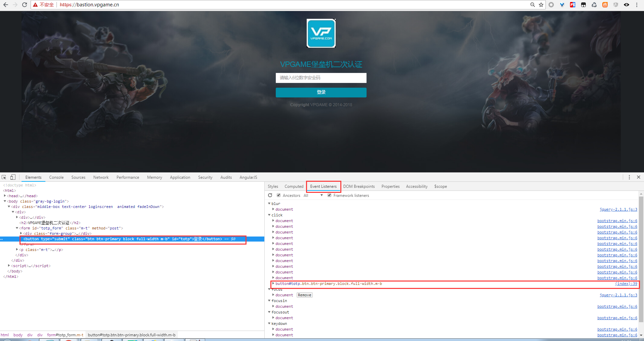Click the zoom magnifier icon in address bar
The image size is (644, 341).
(x=532, y=5)
